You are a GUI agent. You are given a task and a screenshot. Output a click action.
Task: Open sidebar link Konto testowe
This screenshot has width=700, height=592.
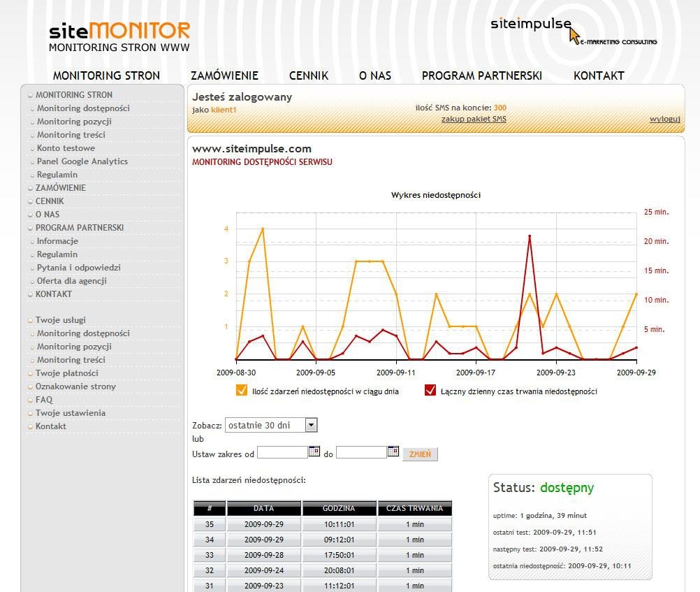[66, 148]
